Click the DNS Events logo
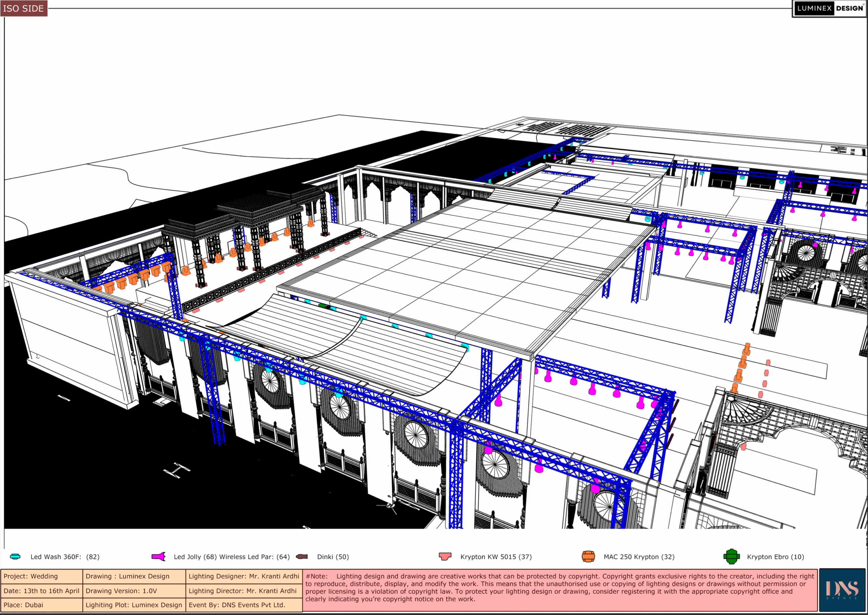This screenshot has width=868, height=615. point(843,590)
